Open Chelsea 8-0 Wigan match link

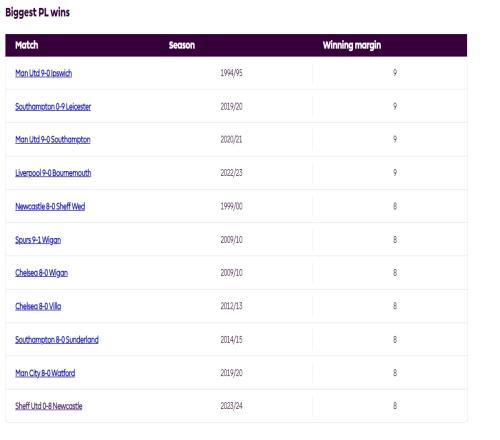pos(41,273)
